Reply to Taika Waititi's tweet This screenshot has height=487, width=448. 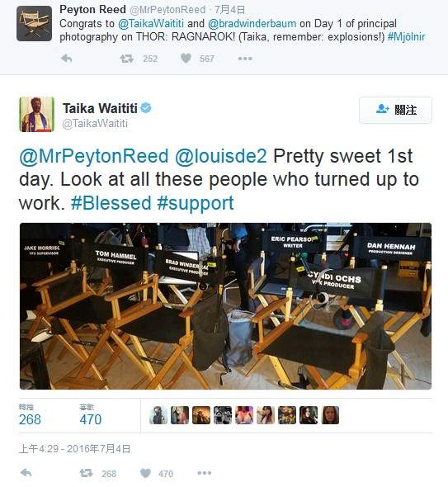[x=26, y=473]
